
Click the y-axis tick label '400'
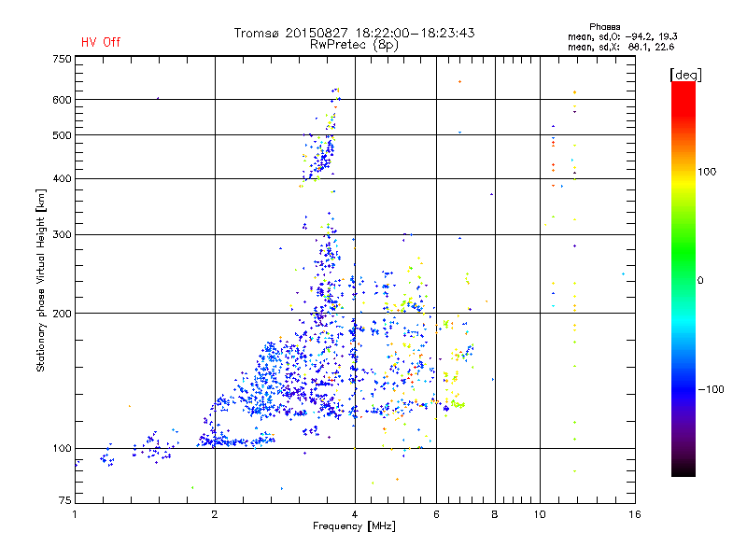62,178
